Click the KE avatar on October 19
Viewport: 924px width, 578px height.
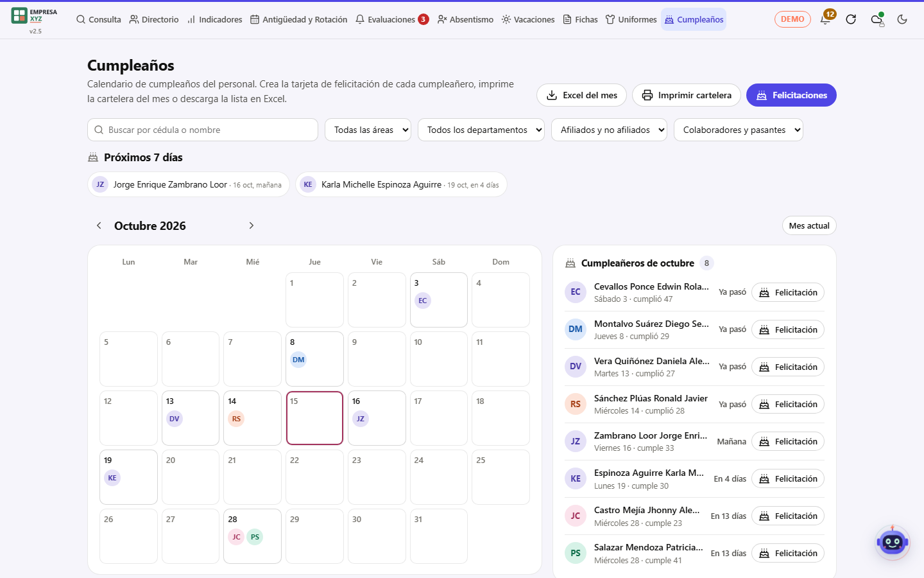point(112,478)
